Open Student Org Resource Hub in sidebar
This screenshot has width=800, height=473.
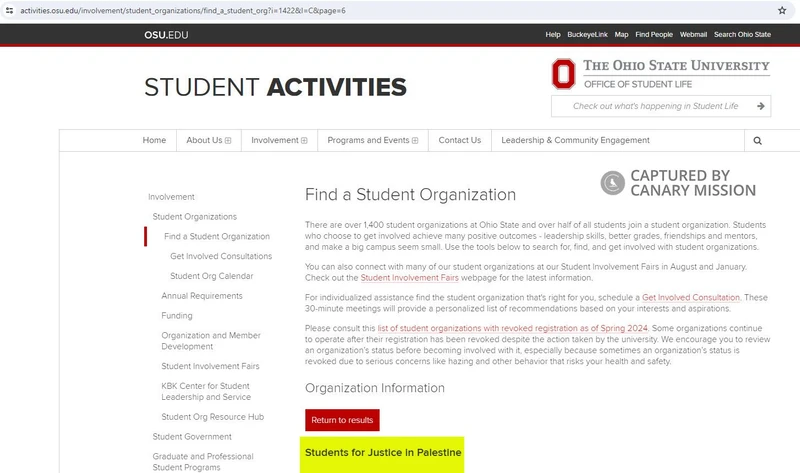212,417
